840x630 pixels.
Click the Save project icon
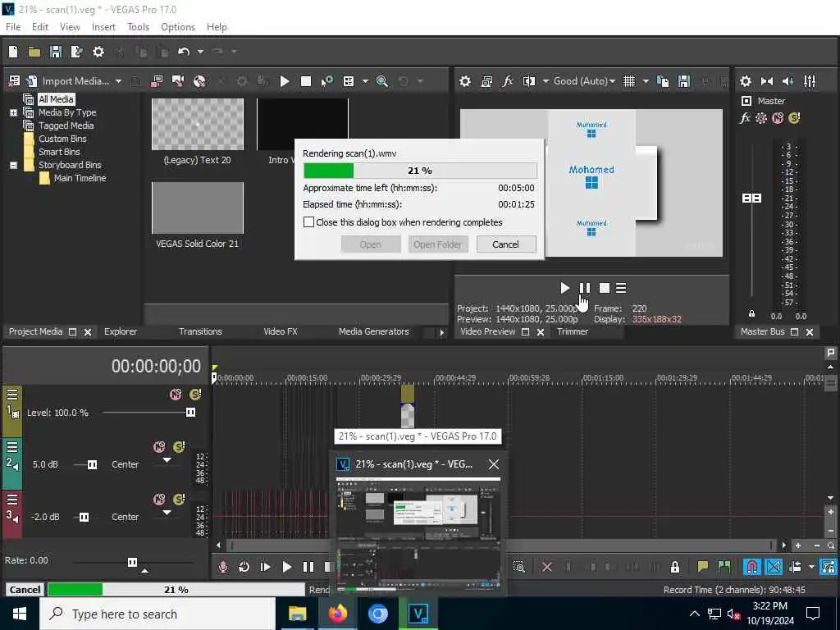tap(55, 52)
